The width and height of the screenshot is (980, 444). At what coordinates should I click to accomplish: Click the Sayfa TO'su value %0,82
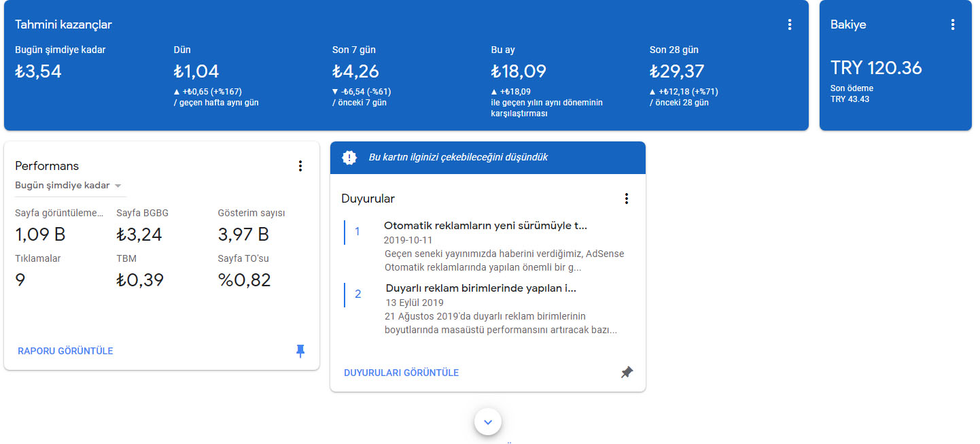click(244, 280)
